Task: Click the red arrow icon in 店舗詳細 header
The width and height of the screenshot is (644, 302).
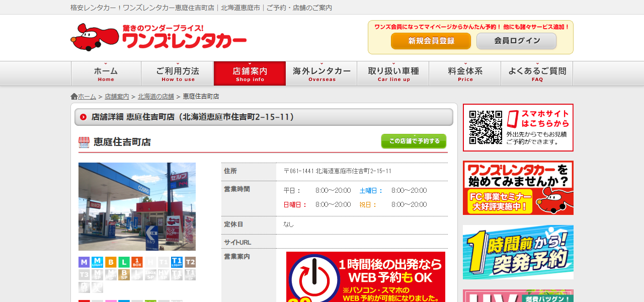Action: point(83,117)
